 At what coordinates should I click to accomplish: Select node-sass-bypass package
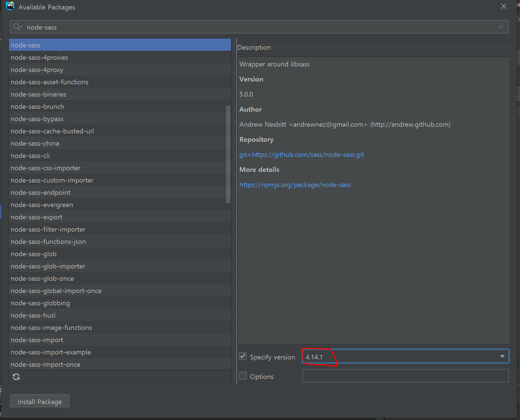click(120, 119)
